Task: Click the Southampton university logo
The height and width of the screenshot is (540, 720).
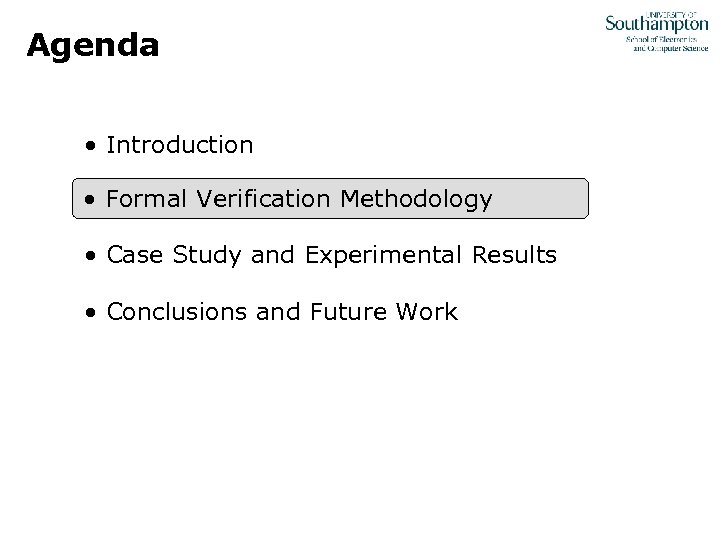Action: pyautogui.click(x=656, y=22)
